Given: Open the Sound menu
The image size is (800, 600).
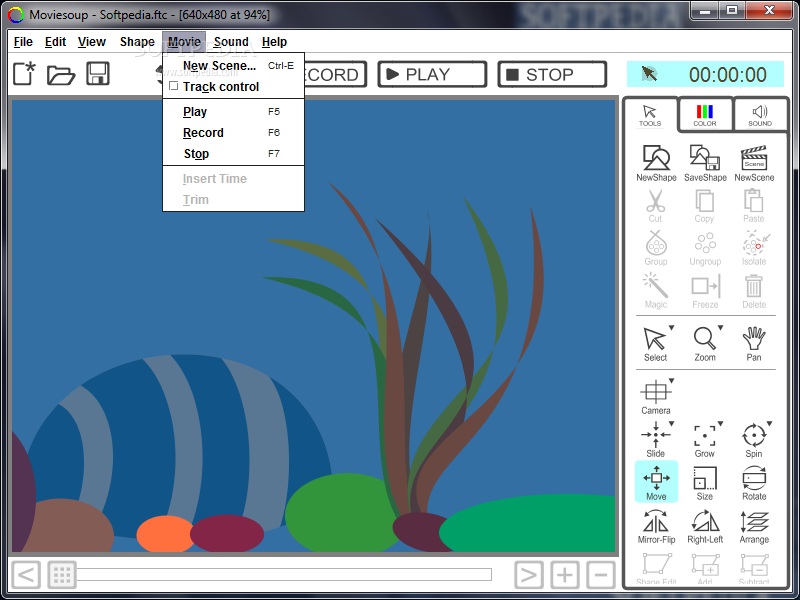Looking at the screenshot, I should click(231, 42).
